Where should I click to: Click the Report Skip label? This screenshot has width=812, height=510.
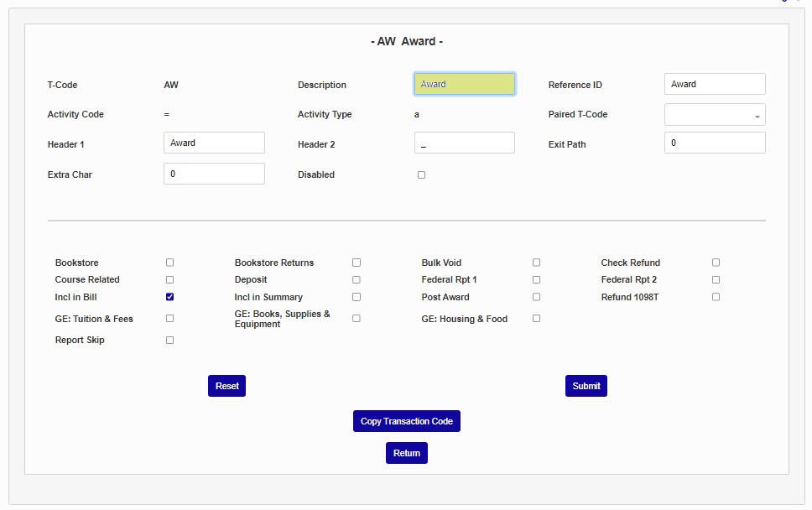(x=80, y=340)
